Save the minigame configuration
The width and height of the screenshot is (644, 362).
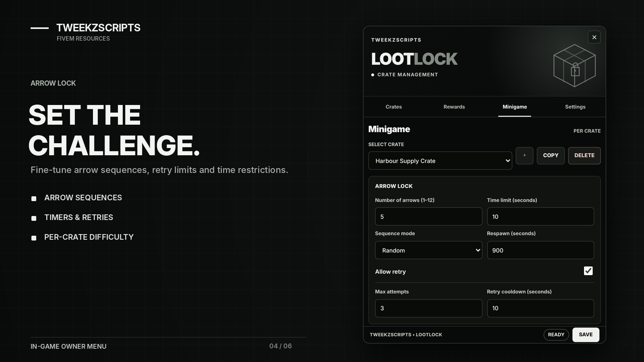pyautogui.click(x=586, y=335)
